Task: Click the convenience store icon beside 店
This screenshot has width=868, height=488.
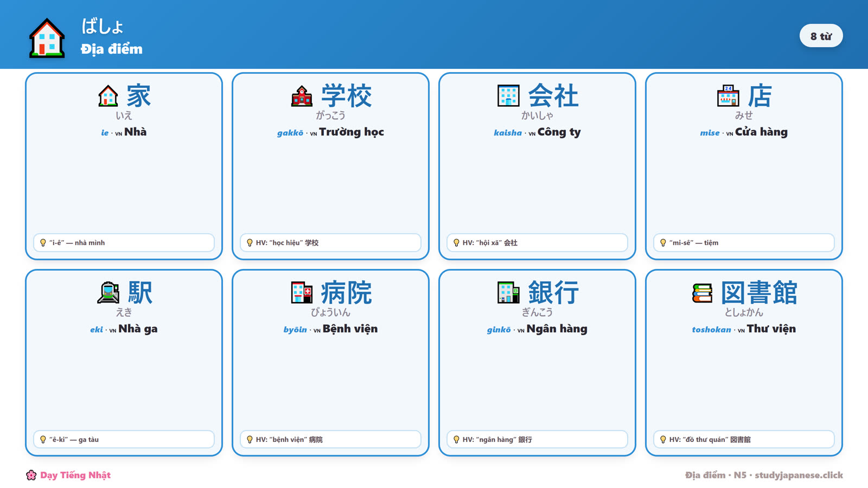Action: [x=728, y=96]
